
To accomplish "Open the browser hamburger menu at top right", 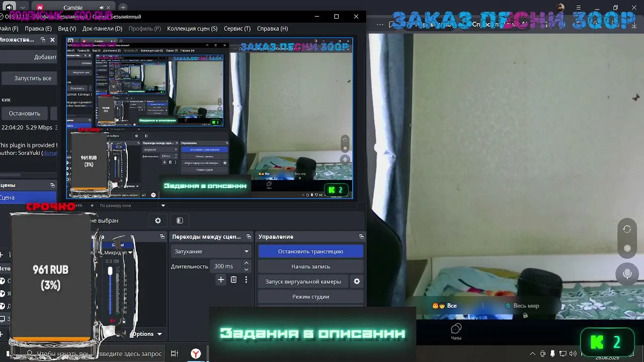I will 579,8.
